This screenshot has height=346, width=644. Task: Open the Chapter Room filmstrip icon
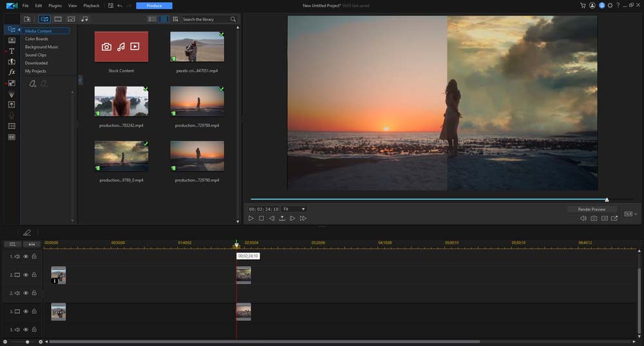[12, 126]
